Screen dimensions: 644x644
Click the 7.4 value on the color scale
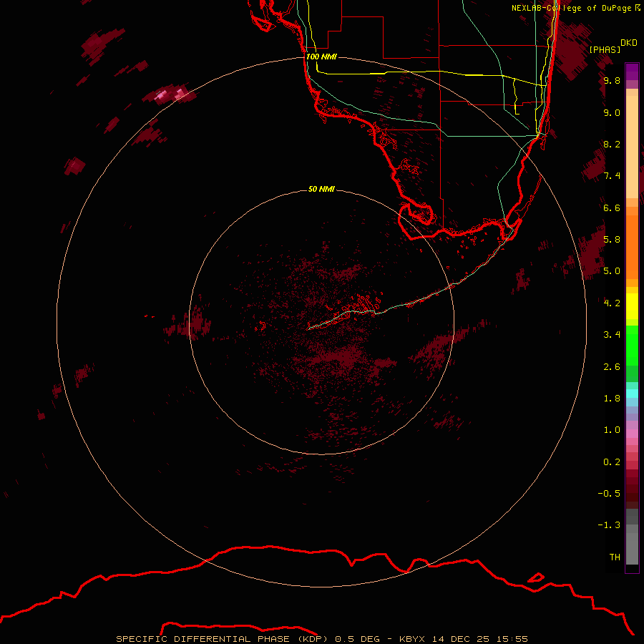pos(612,176)
